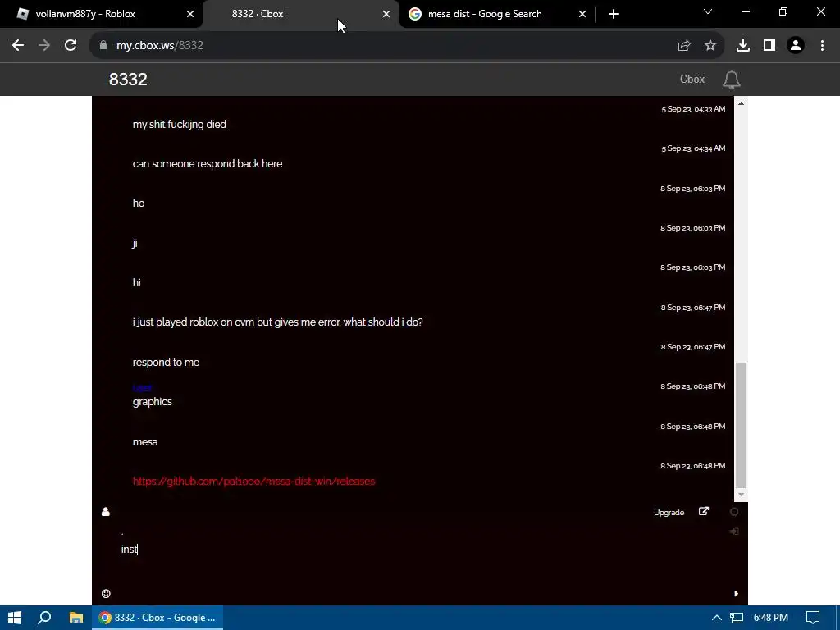The height and width of the screenshot is (630, 840).
Task: Click the Cbox notification bell
Action: (x=731, y=80)
